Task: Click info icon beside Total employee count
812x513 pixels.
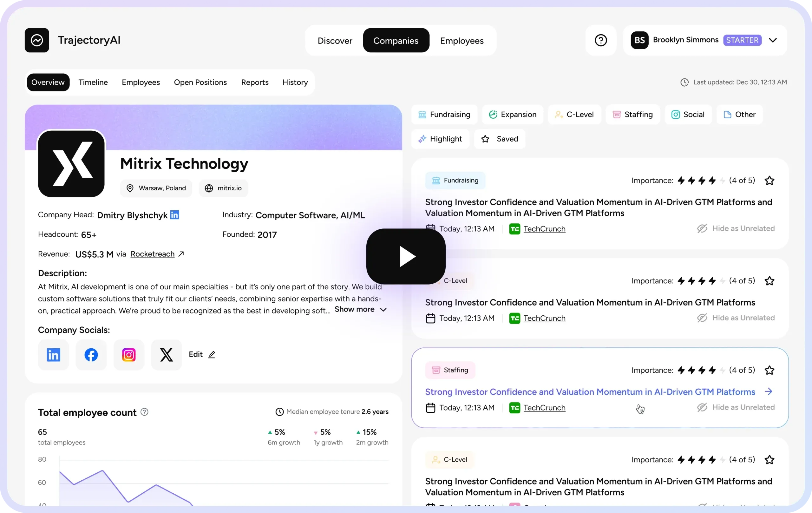Action: (x=144, y=412)
